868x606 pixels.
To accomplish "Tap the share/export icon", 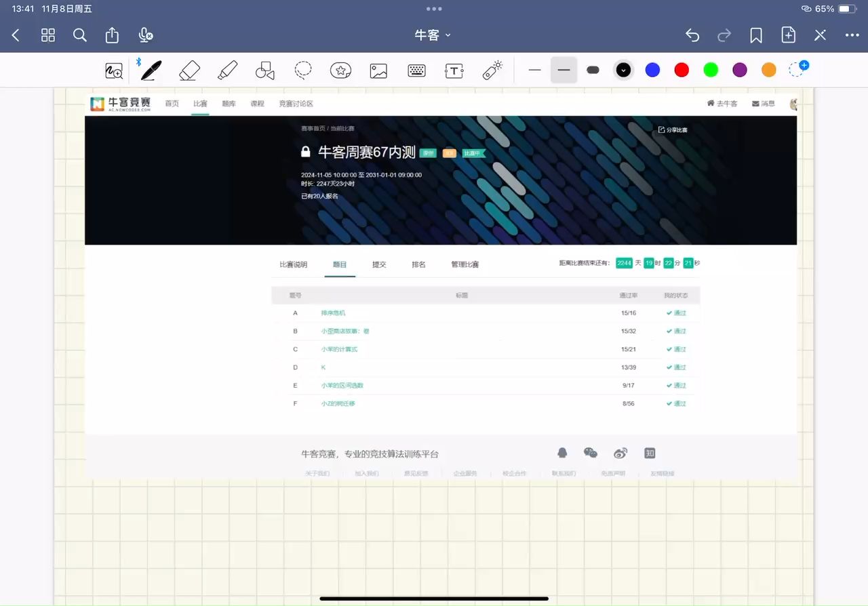I will [113, 35].
